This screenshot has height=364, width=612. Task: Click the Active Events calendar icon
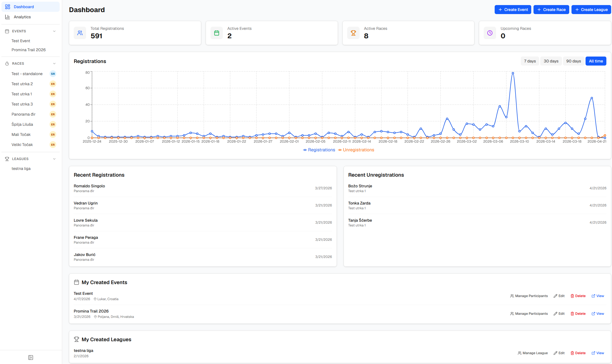coord(217,33)
